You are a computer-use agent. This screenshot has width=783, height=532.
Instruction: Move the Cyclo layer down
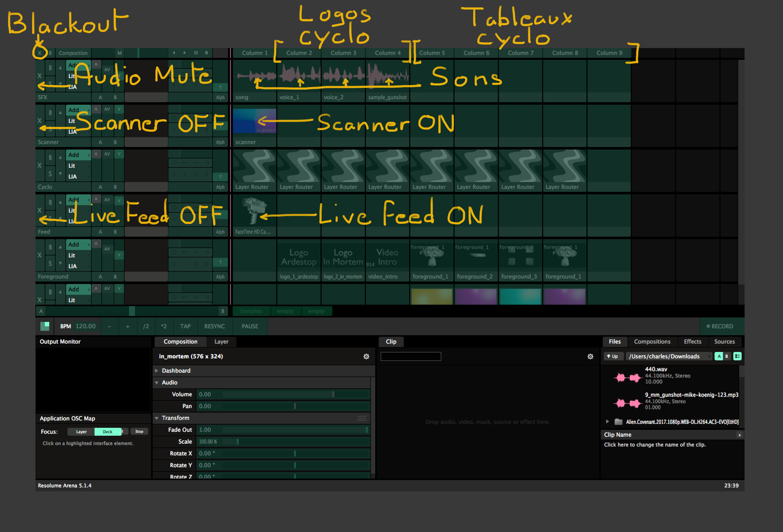(x=60, y=174)
